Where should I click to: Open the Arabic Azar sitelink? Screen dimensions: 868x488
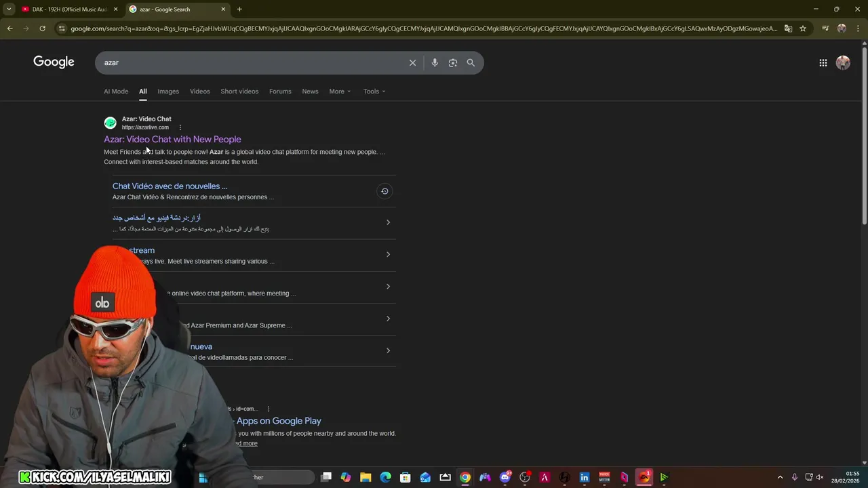coord(157,218)
